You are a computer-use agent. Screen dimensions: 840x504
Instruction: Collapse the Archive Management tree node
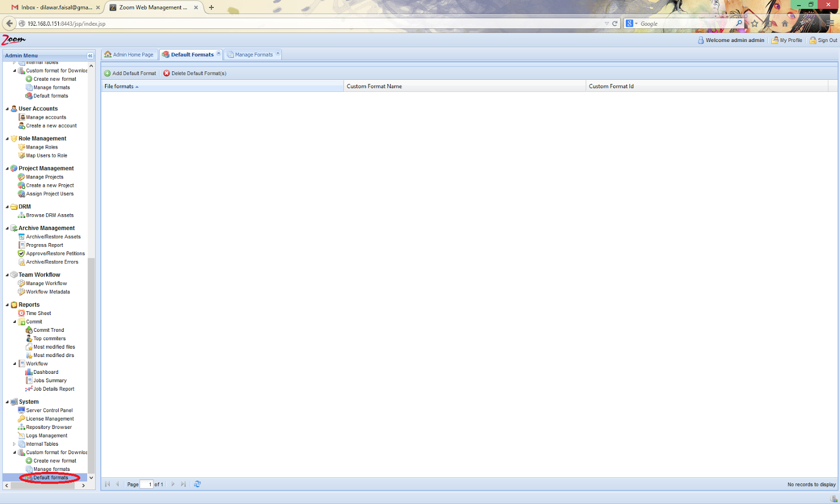pos(7,228)
